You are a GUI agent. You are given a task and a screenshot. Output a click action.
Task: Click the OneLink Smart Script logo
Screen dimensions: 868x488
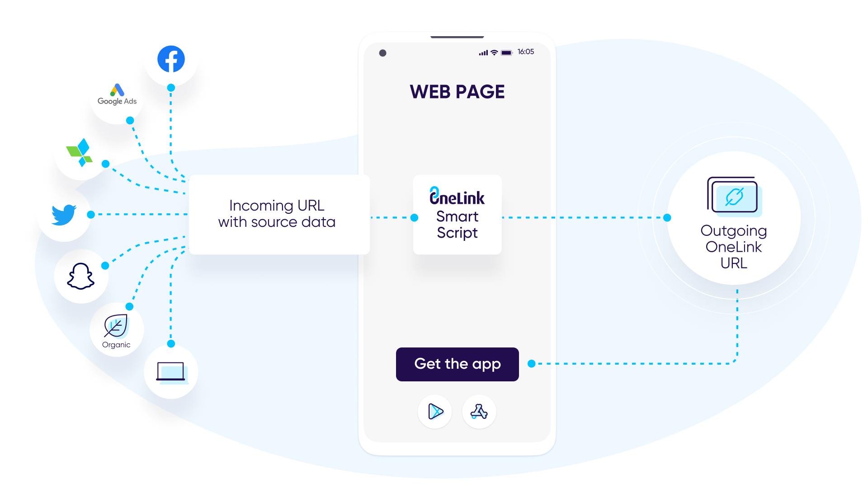click(457, 213)
